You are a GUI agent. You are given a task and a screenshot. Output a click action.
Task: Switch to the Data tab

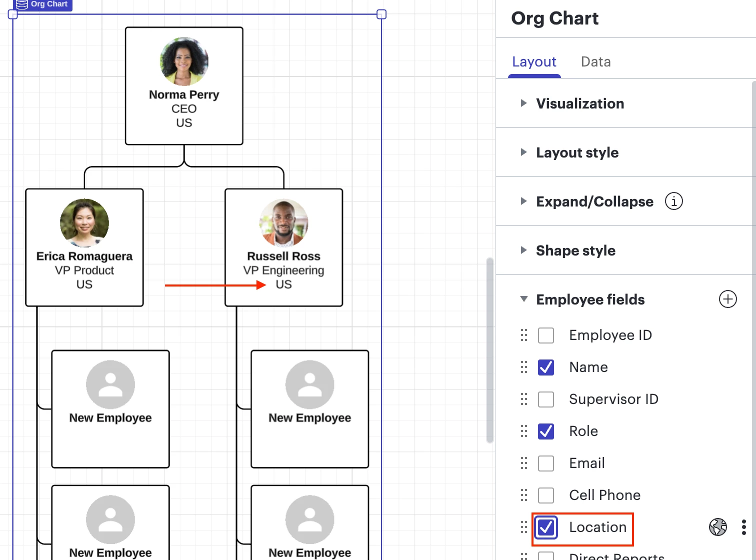[595, 61]
